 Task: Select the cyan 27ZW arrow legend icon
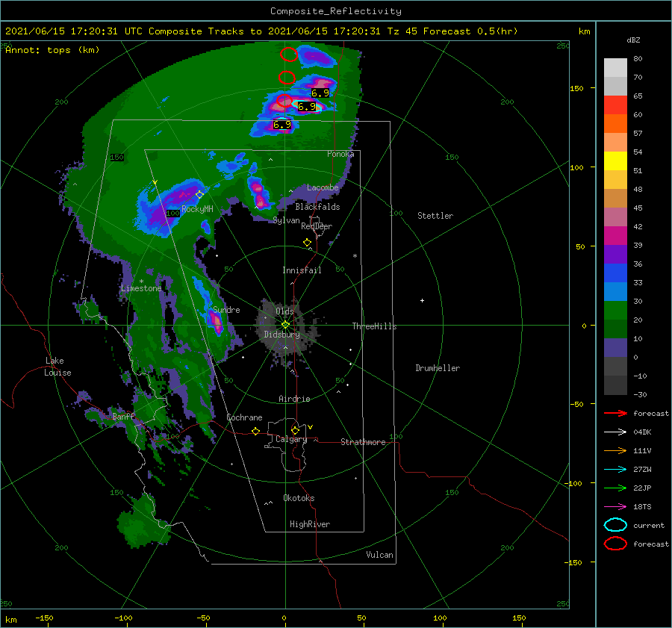[x=615, y=470]
